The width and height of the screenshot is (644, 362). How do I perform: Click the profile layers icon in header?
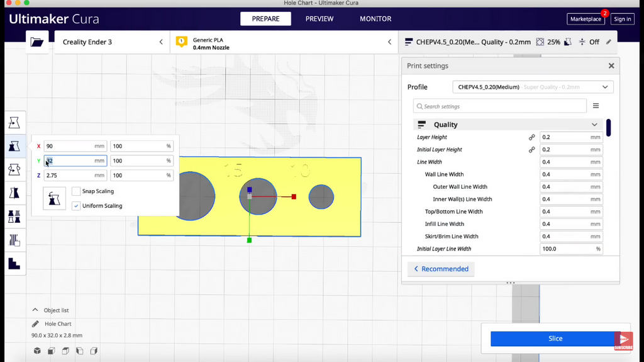[x=408, y=42]
